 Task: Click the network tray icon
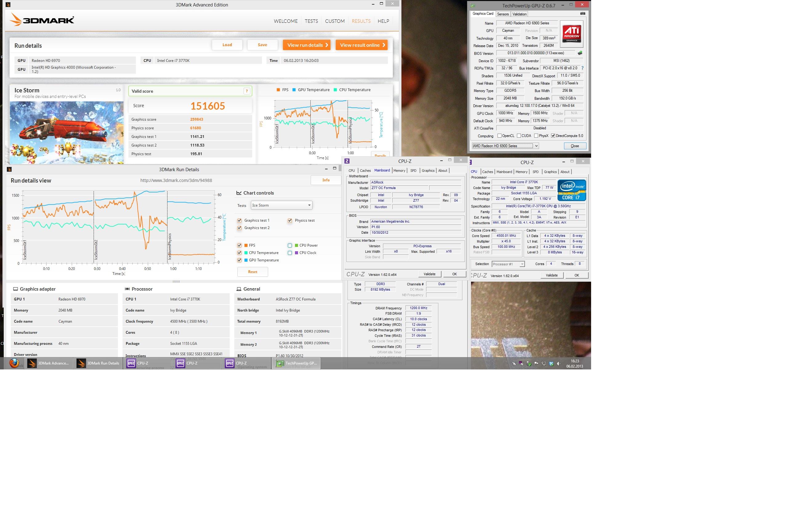543,364
